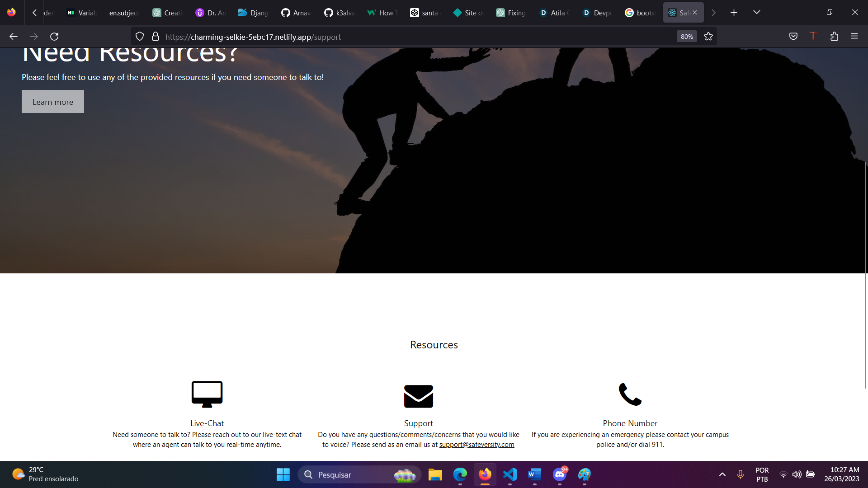Image resolution: width=868 pixels, height=488 pixels.
Task: Click the URL address bar
Action: (407, 37)
